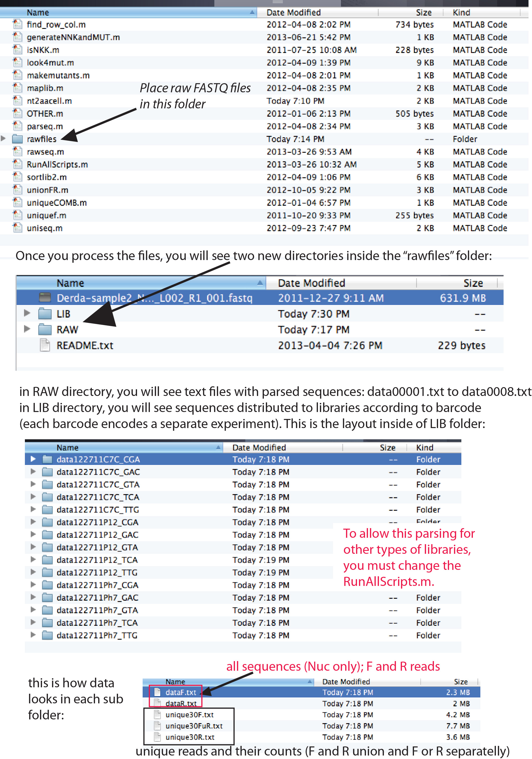Click the dataF.txt file icon

(158, 692)
